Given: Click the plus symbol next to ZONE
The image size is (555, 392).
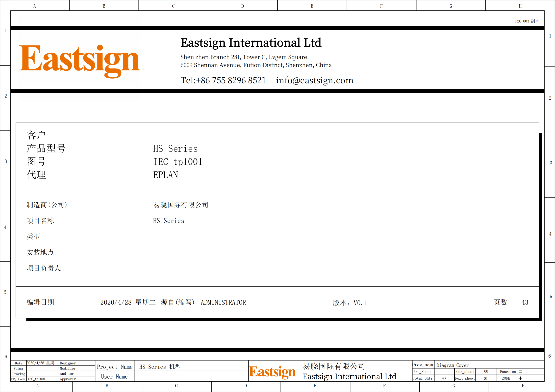Looking at the screenshot, I should pyautogui.click(x=520, y=378).
